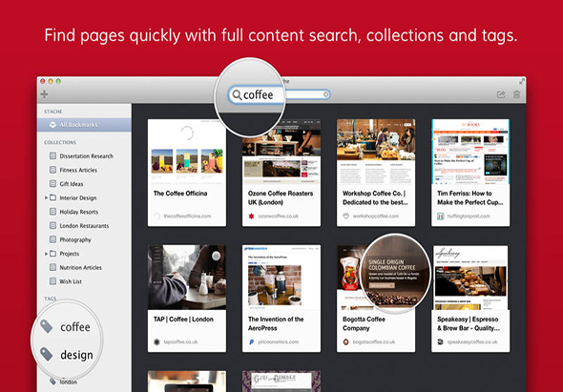Open the Gift Ideas collection
This screenshot has height=392, width=563.
pos(72,184)
